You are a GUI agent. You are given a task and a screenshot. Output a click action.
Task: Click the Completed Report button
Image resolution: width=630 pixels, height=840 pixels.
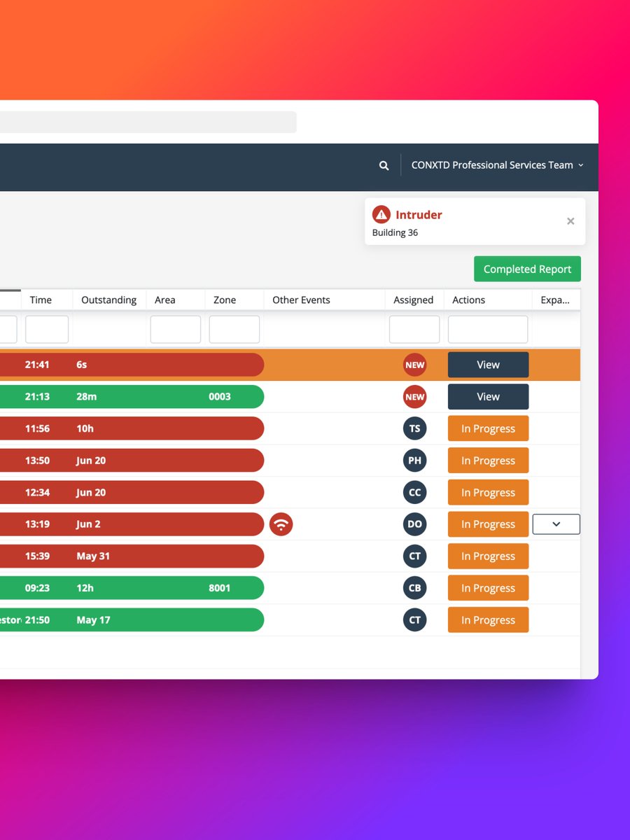point(527,269)
